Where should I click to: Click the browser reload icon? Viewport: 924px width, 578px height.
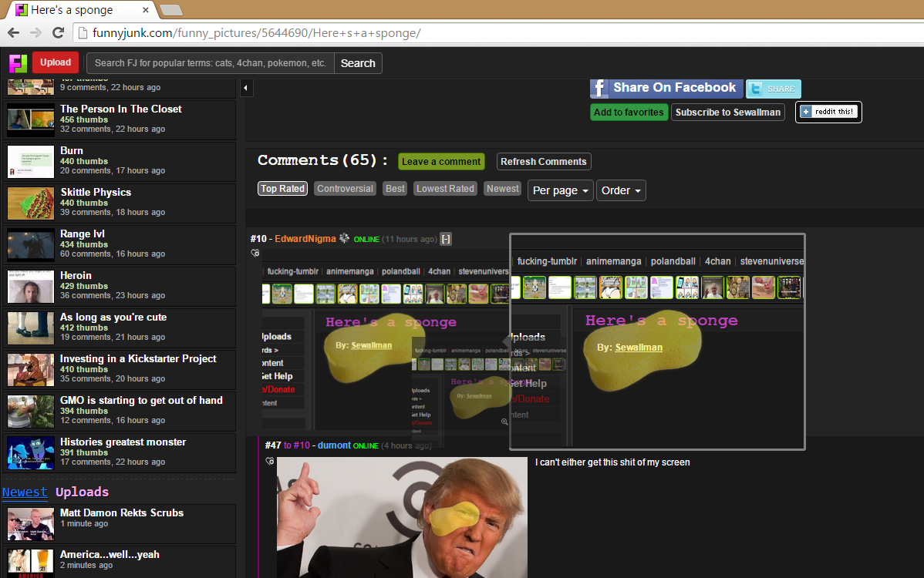[58, 33]
